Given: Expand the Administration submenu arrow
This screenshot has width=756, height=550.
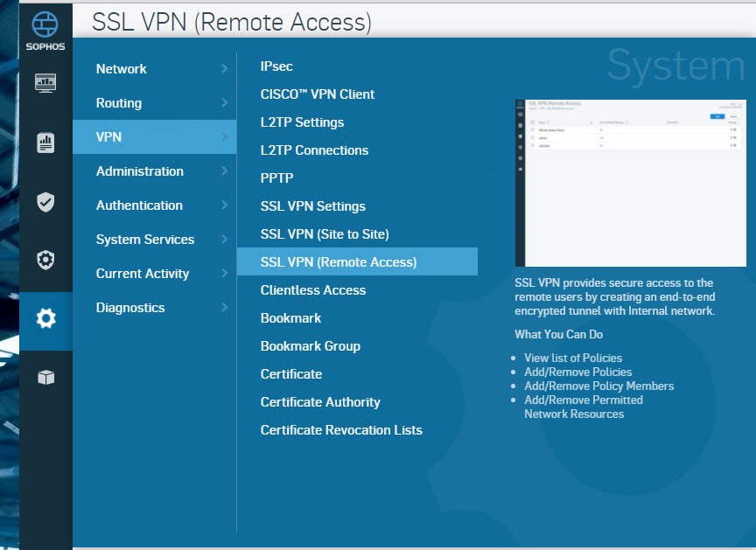Looking at the screenshot, I should [x=225, y=171].
